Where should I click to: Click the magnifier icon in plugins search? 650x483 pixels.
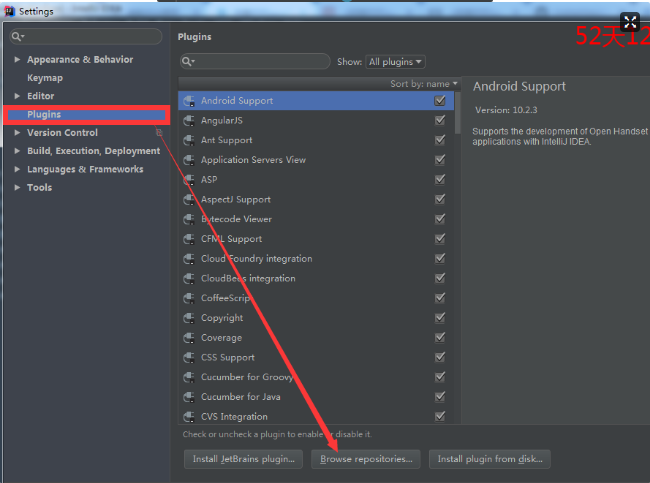pos(188,61)
